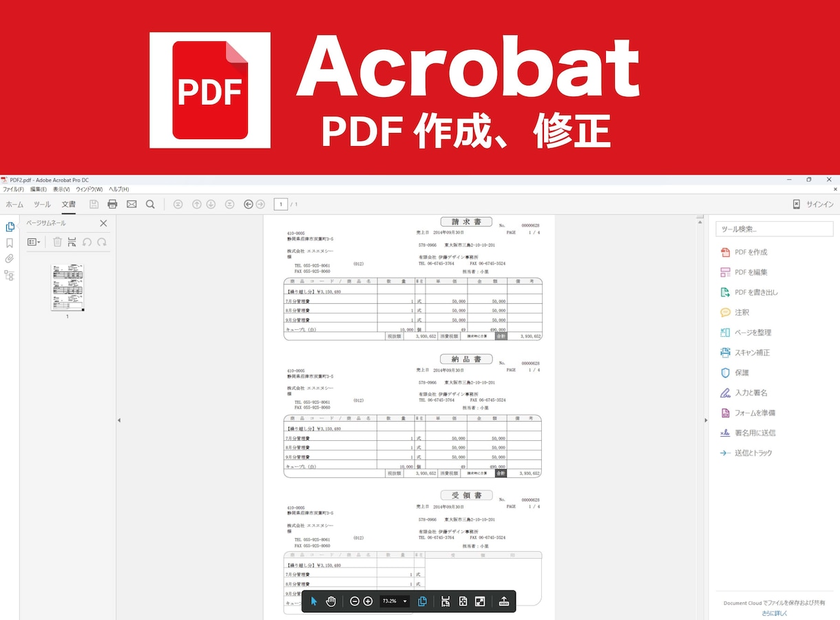
Task: Click the next view right-arrow icon
Action: point(260,204)
